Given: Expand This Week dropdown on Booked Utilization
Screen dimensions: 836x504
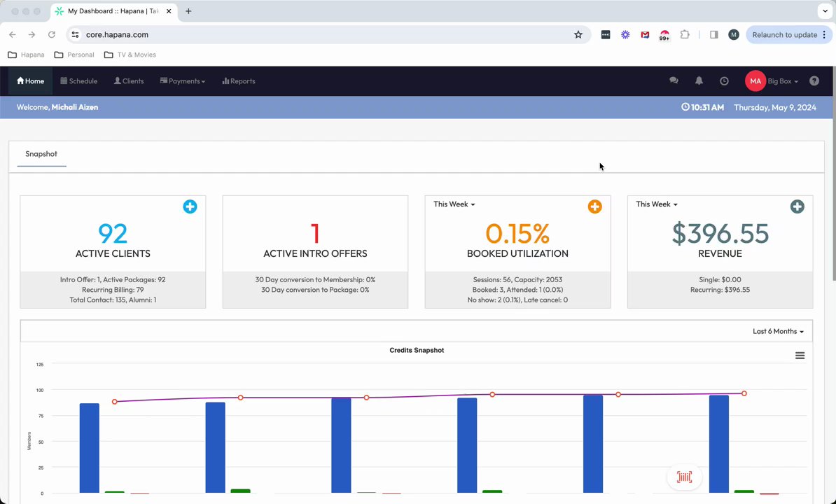Looking at the screenshot, I should 454,204.
